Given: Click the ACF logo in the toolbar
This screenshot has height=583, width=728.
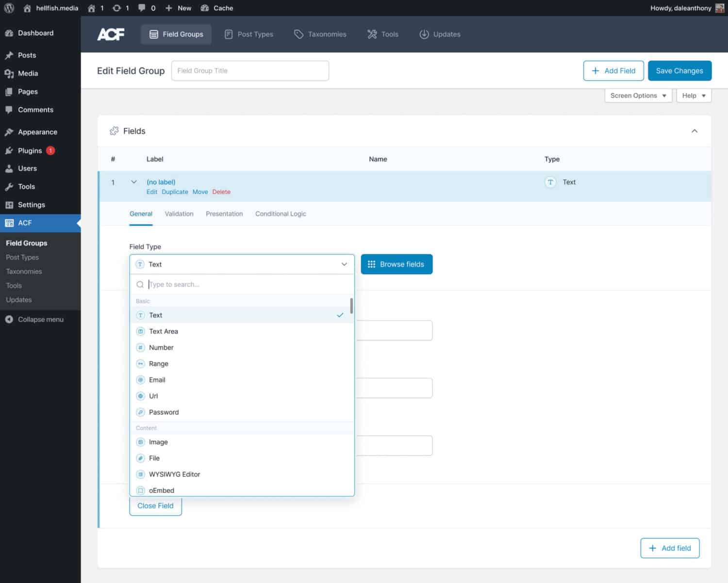Looking at the screenshot, I should point(111,34).
